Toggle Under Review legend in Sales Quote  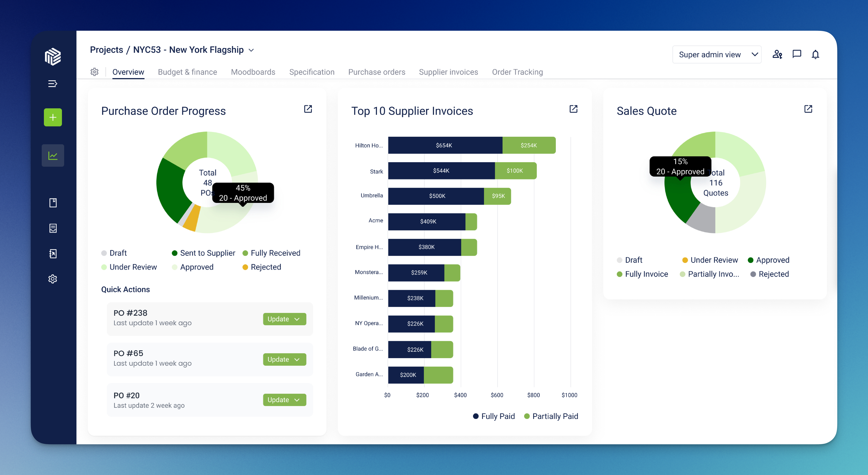[x=710, y=260]
